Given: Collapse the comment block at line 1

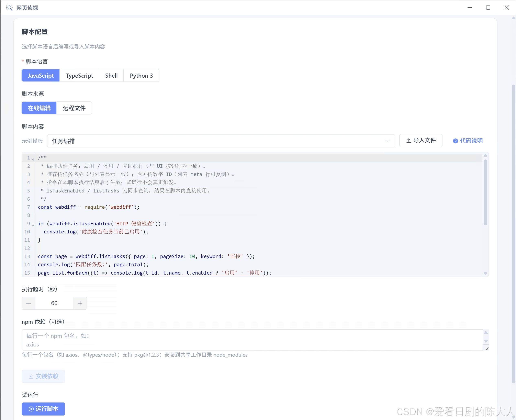Looking at the screenshot, I should pyautogui.click(x=33, y=159).
